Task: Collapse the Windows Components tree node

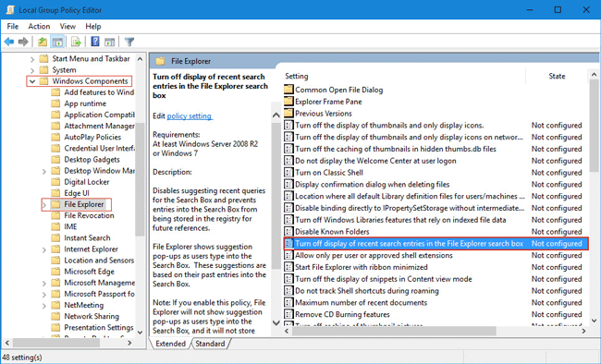Action: [x=32, y=81]
